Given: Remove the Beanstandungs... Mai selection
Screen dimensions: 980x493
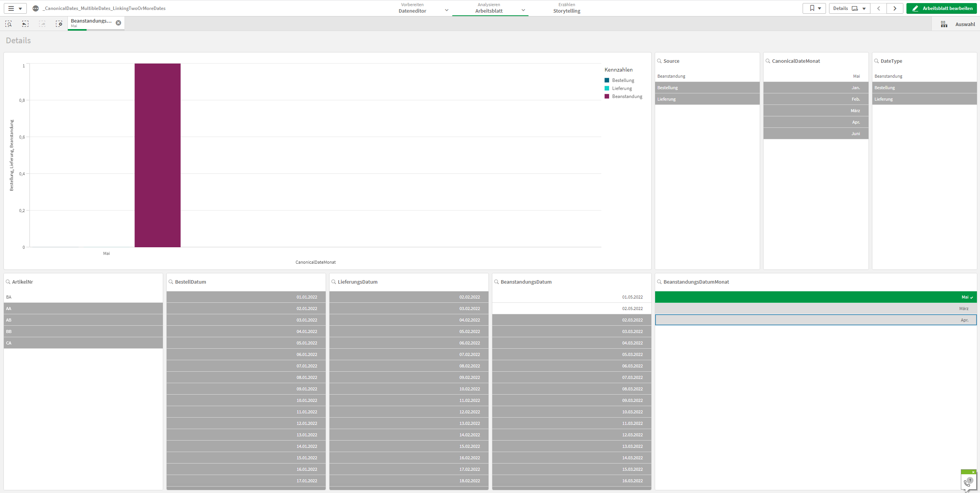Looking at the screenshot, I should [118, 23].
